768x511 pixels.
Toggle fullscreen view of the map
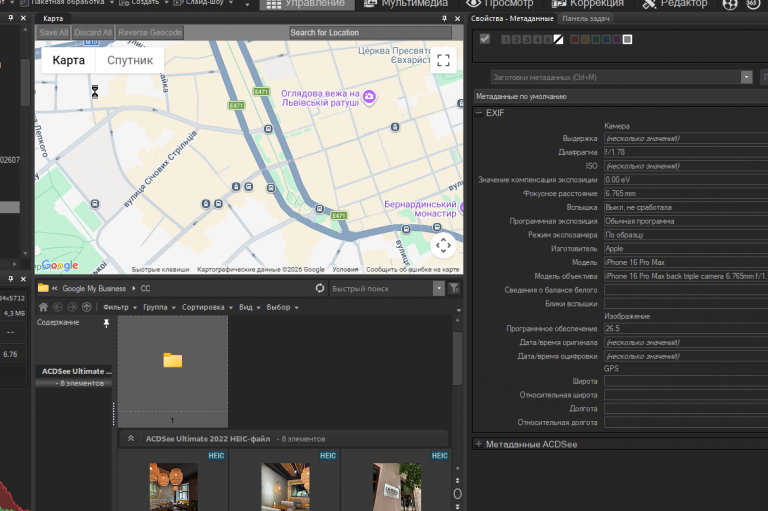tap(443, 60)
